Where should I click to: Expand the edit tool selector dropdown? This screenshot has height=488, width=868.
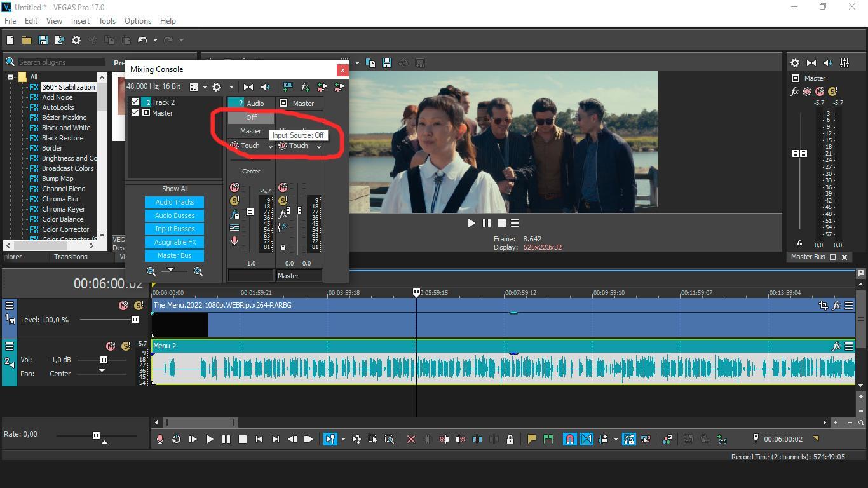point(343,439)
